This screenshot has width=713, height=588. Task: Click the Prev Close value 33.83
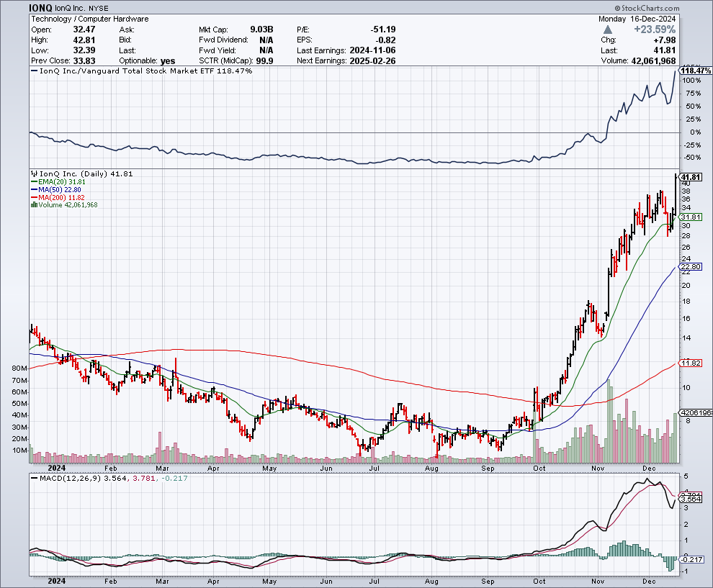click(84, 61)
